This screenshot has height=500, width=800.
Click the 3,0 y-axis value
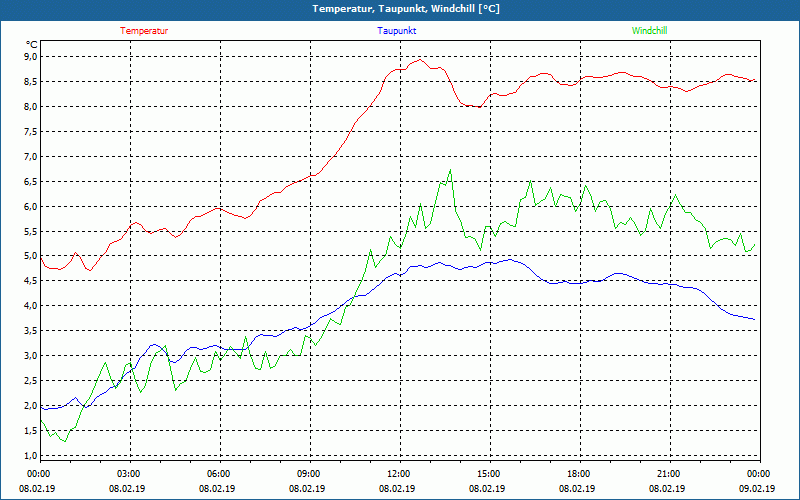pos(32,356)
